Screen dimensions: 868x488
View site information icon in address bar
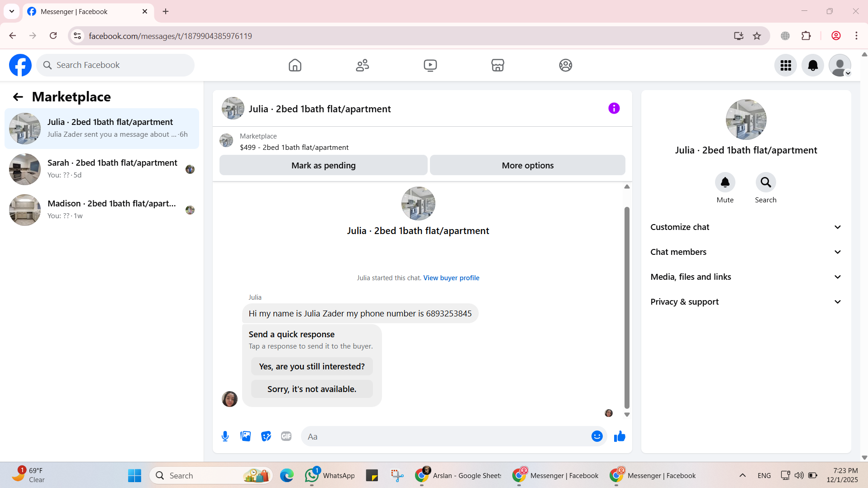77,36
